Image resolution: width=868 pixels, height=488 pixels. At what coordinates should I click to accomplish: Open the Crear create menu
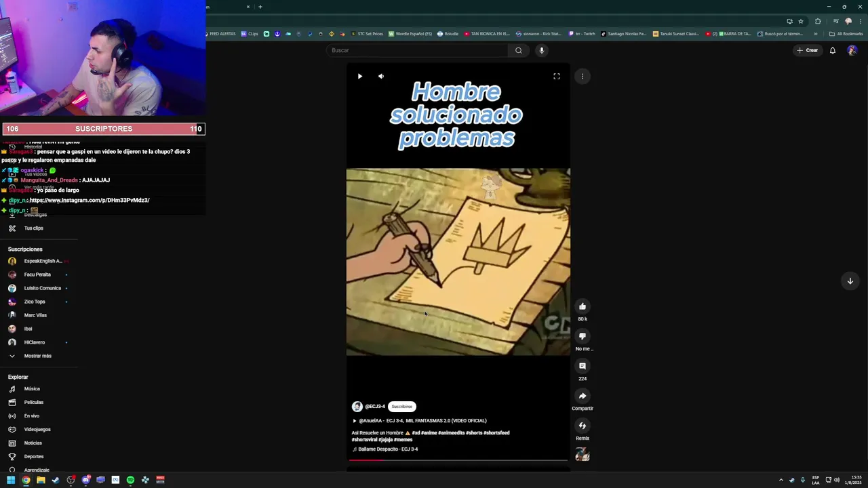pyautogui.click(x=808, y=50)
